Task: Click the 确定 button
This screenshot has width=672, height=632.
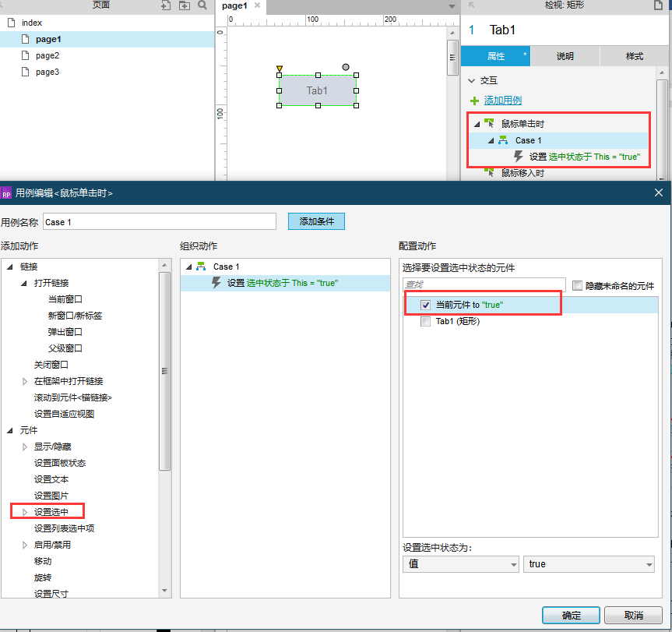Action: 571,615
